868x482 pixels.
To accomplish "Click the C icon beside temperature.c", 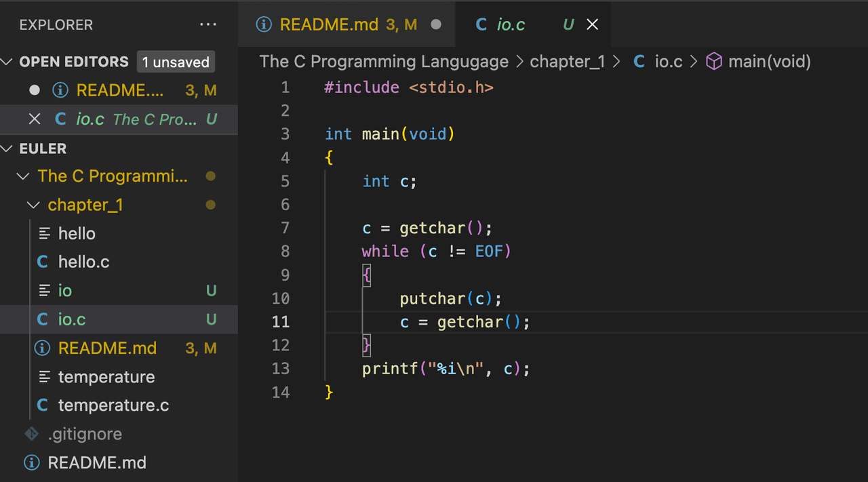I will pos(43,405).
